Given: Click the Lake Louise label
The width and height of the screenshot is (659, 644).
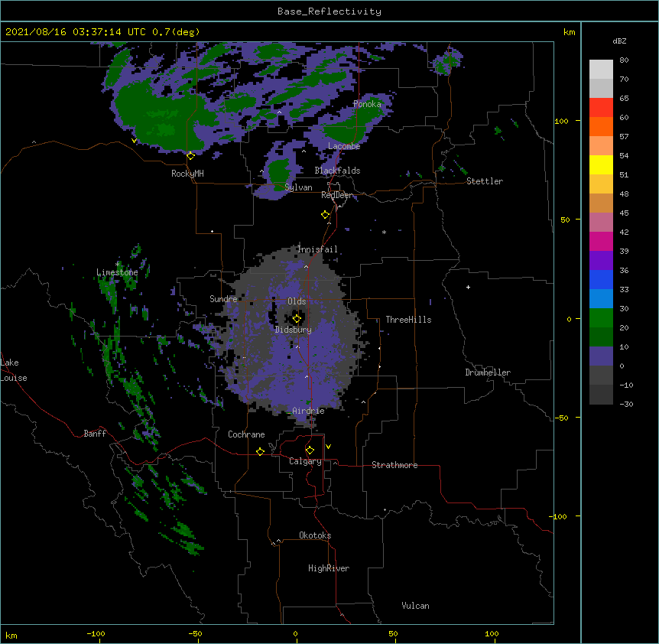Looking at the screenshot, I should pos(14,370).
